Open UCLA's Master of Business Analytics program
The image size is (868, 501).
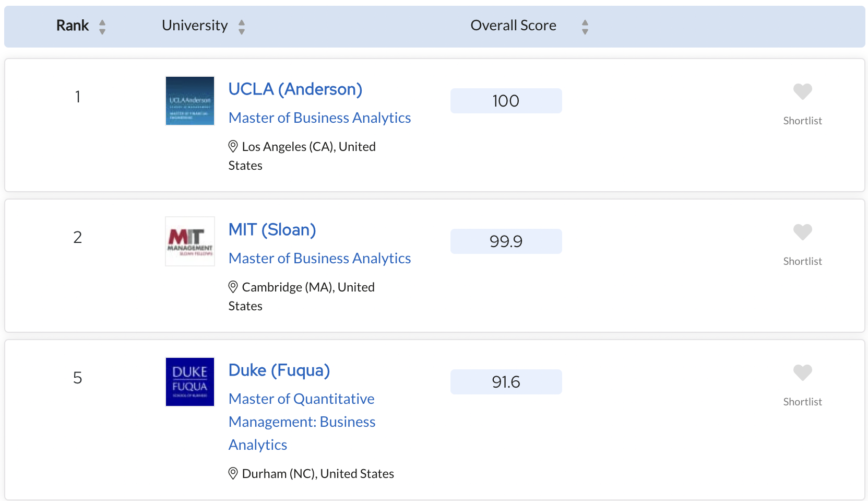point(320,118)
